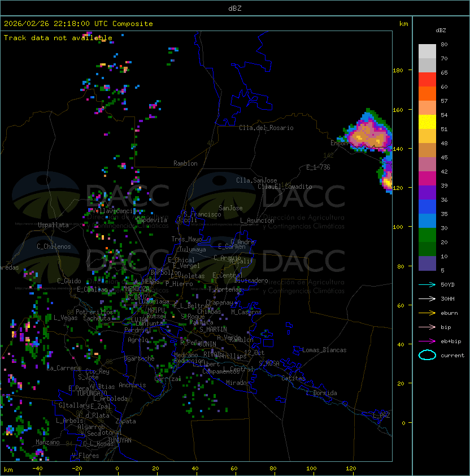Click the Tres_Mayo map label

click(x=186, y=239)
